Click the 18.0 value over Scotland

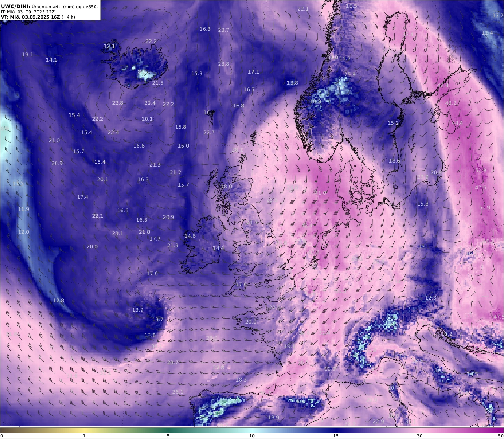coord(226,187)
